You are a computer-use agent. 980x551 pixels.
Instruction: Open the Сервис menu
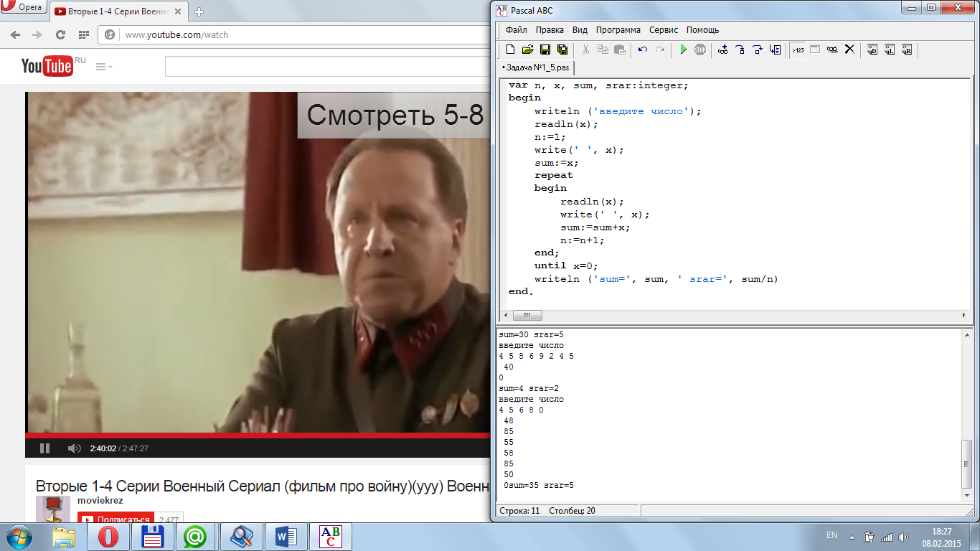(x=664, y=30)
